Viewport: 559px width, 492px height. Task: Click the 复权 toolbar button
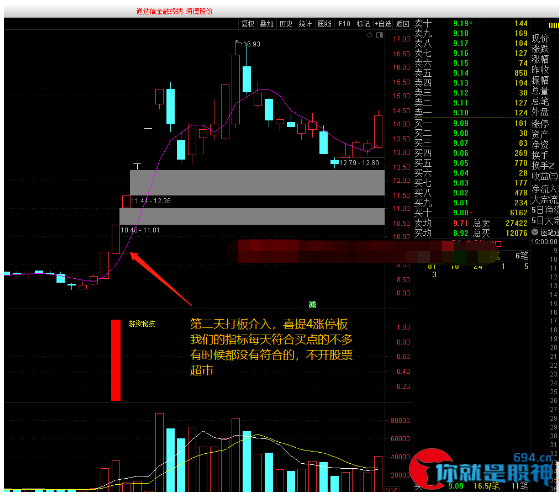coord(248,24)
